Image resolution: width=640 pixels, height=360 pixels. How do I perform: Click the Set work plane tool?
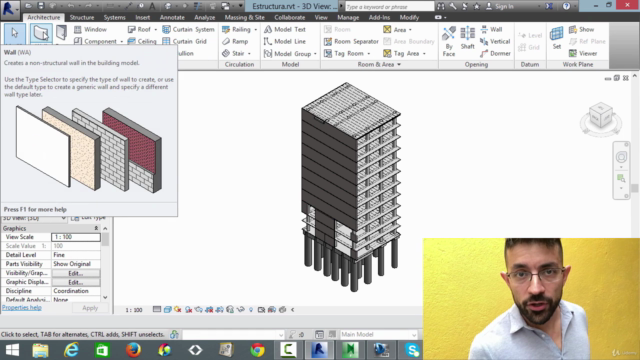[x=557, y=38]
